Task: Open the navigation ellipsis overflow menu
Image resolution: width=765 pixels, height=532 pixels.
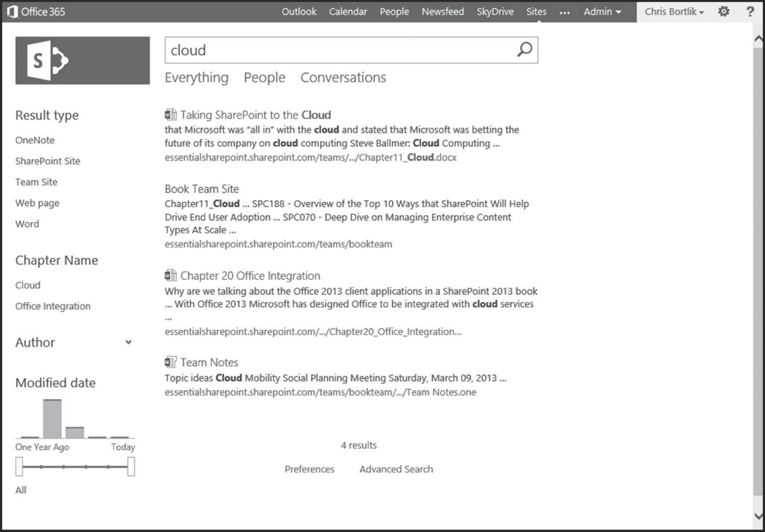Action: click(x=565, y=12)
